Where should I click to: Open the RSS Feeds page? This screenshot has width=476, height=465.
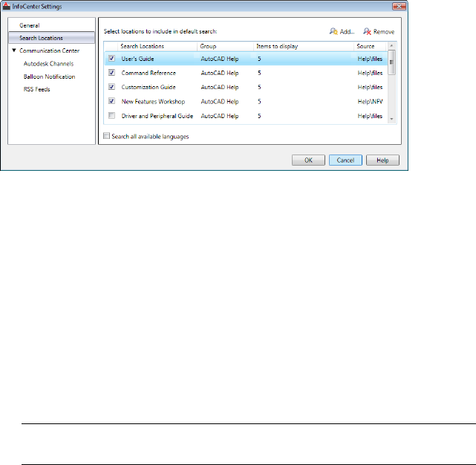click(x=36, y=89)
